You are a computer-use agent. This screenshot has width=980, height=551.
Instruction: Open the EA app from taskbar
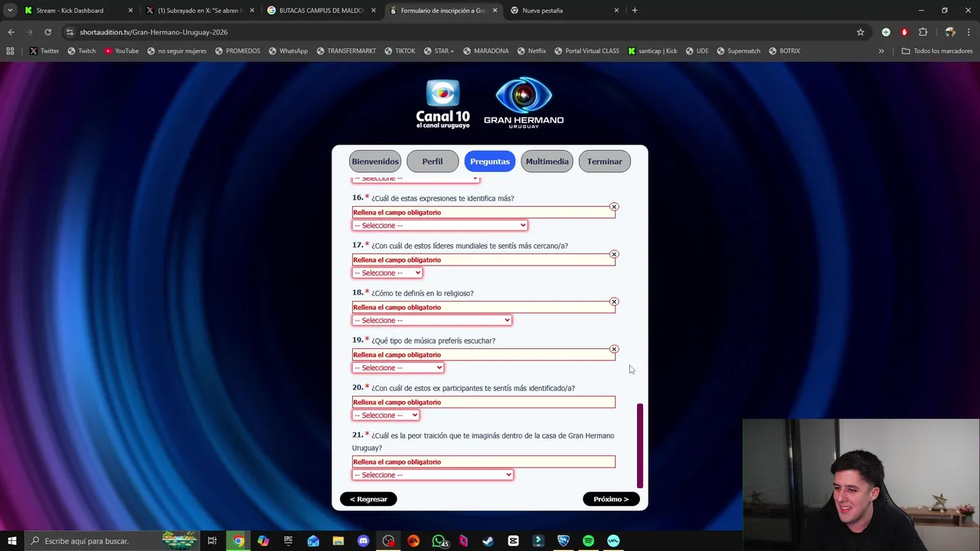(413, 541)
